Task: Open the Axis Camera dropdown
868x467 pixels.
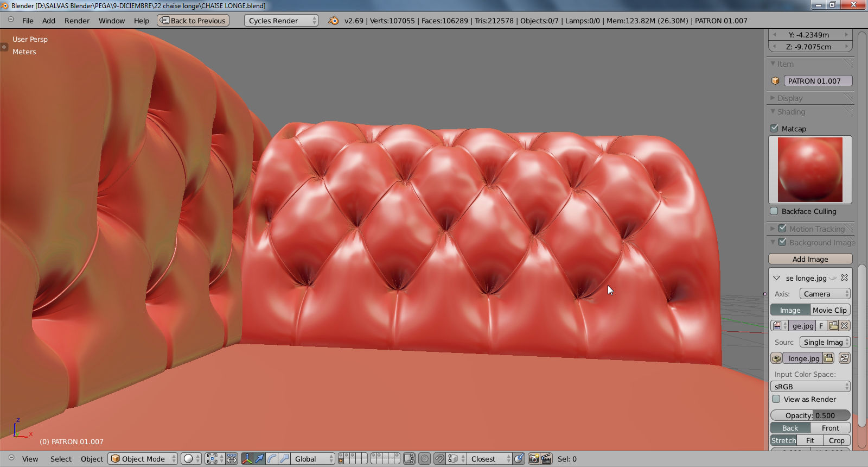Action: click(x=825, y=294)
